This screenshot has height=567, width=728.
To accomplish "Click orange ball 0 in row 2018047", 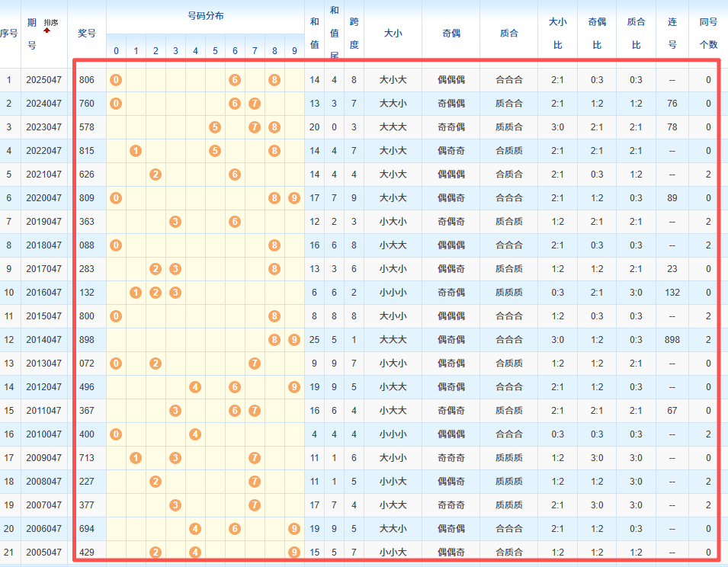I will pyautogui.click(x=116, y=245).
